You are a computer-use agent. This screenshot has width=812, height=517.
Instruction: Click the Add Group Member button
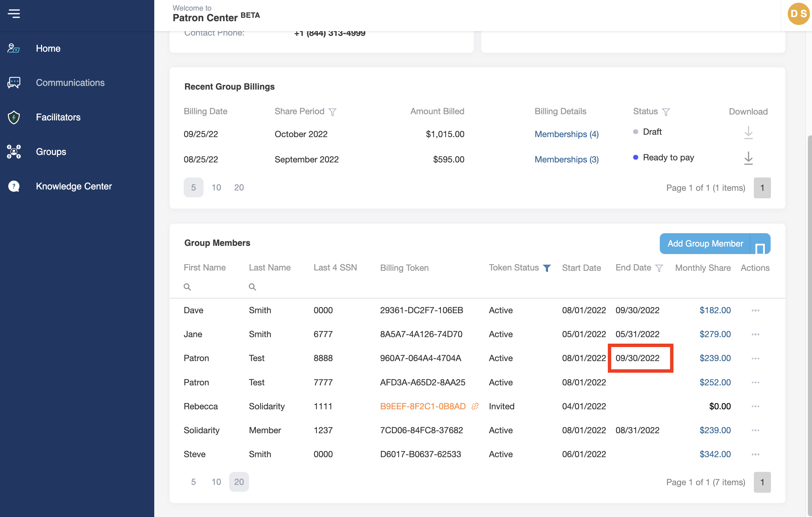pos(705,243)
